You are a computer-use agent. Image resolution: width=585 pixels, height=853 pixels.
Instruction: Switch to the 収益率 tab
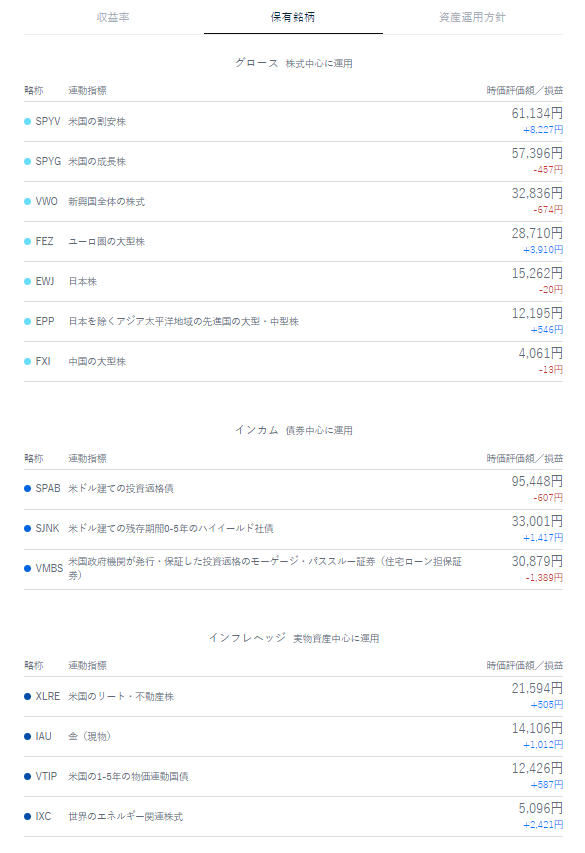(x=113, y=17)
